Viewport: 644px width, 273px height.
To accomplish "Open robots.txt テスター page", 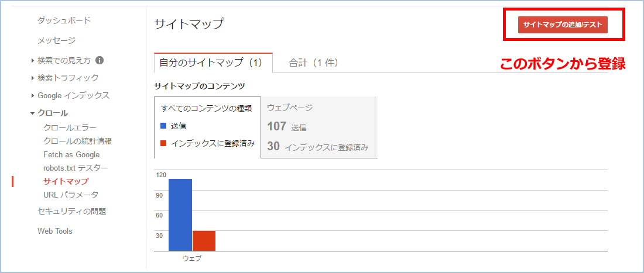I will [76, 168].
